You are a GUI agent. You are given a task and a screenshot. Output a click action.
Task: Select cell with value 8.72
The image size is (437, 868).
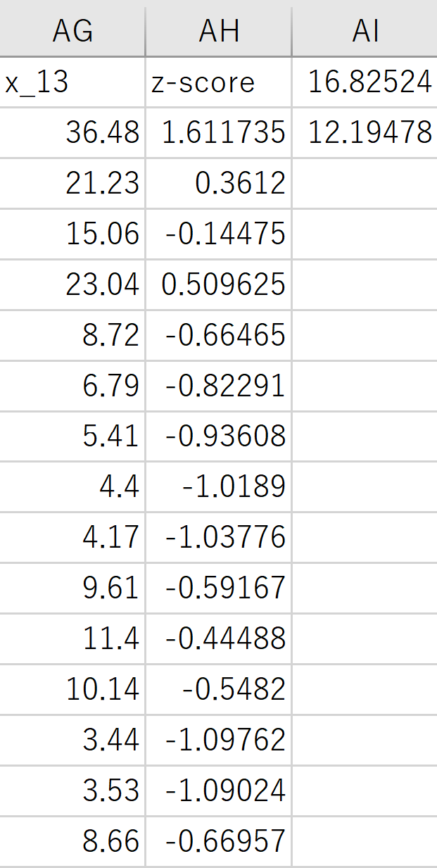coord(72,335)
